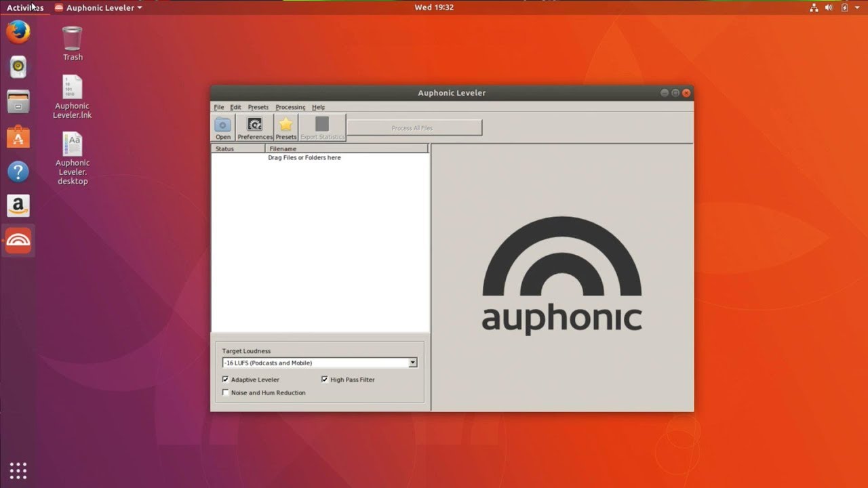Open files with the Open toolbar icon
Screen dimensions: 868x488
coord(223,127)
